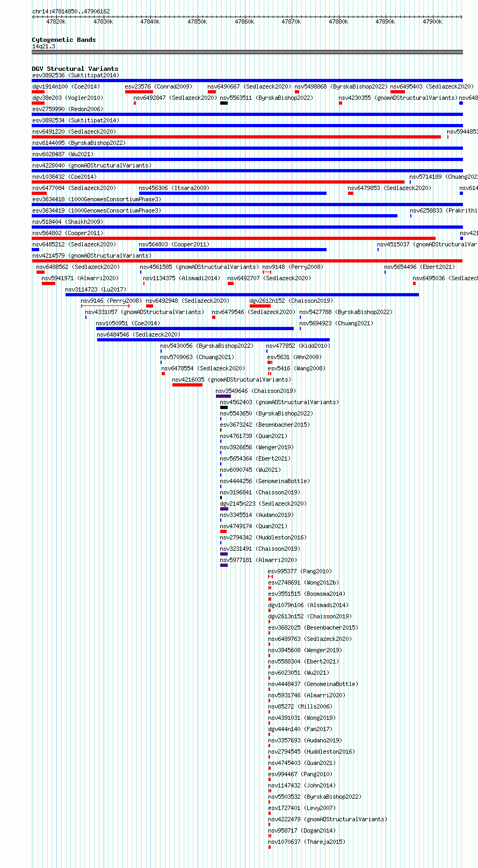Click nsv9146 (Perry2008) label
Image resolution: width=478 pixels, height=868 pixels.
tap(111, 301)
